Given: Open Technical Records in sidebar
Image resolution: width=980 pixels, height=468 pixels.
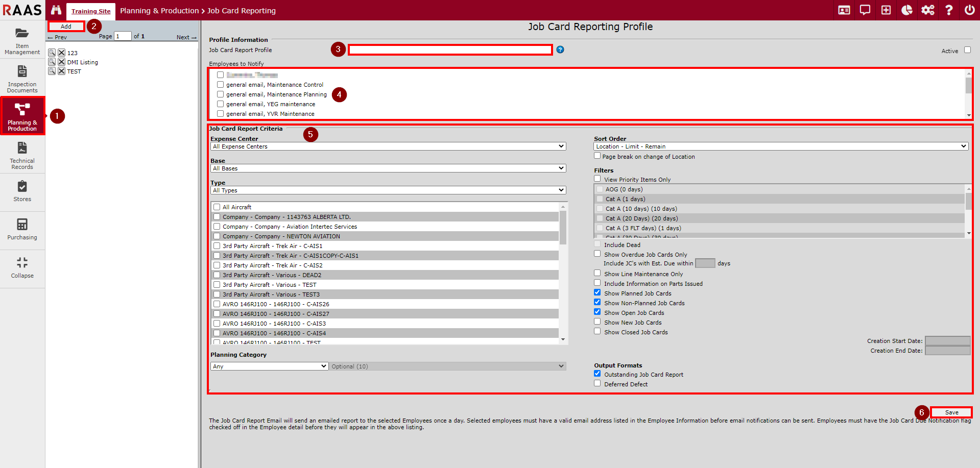Looking at the screenshot, I should [22, 155].
